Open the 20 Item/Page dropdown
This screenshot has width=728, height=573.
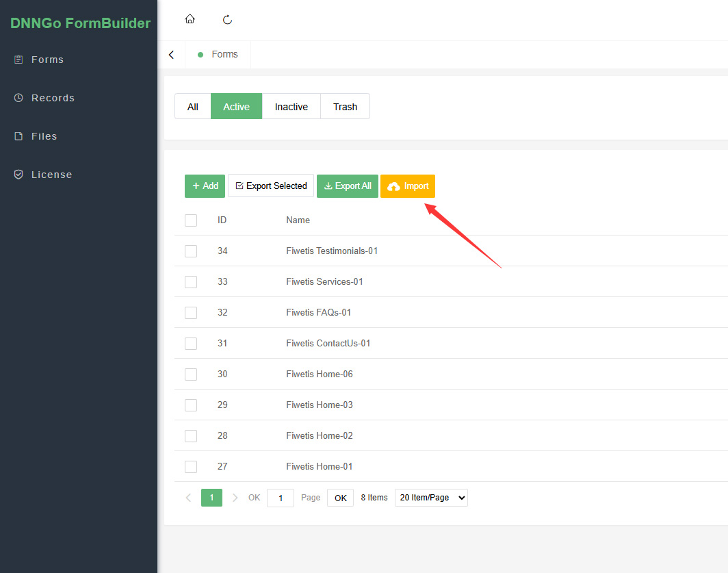431,498
